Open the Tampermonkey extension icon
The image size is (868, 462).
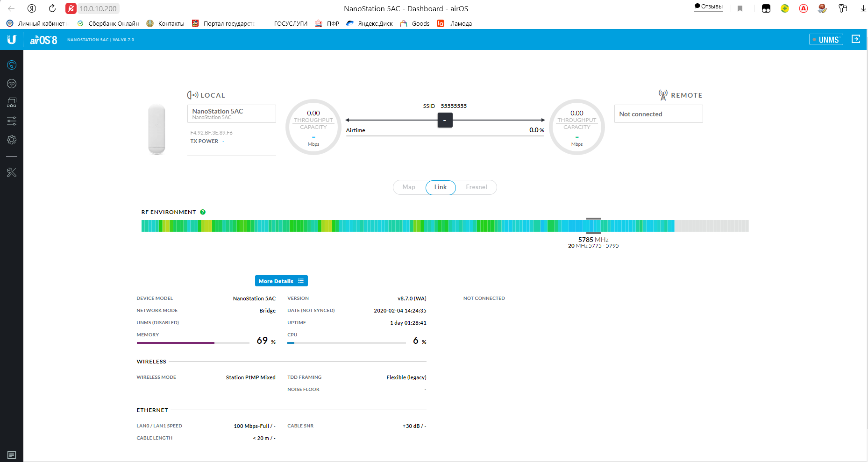click(766, 8)
